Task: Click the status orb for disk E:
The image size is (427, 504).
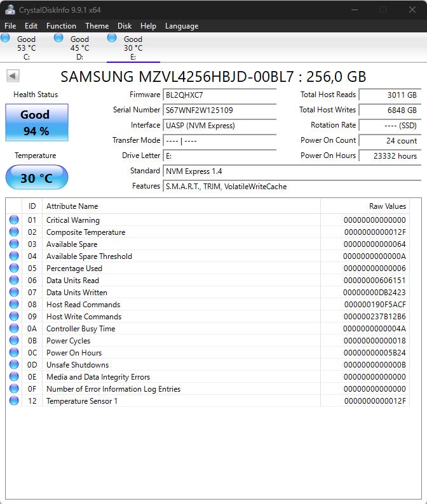Action: (x=112, y=37)
